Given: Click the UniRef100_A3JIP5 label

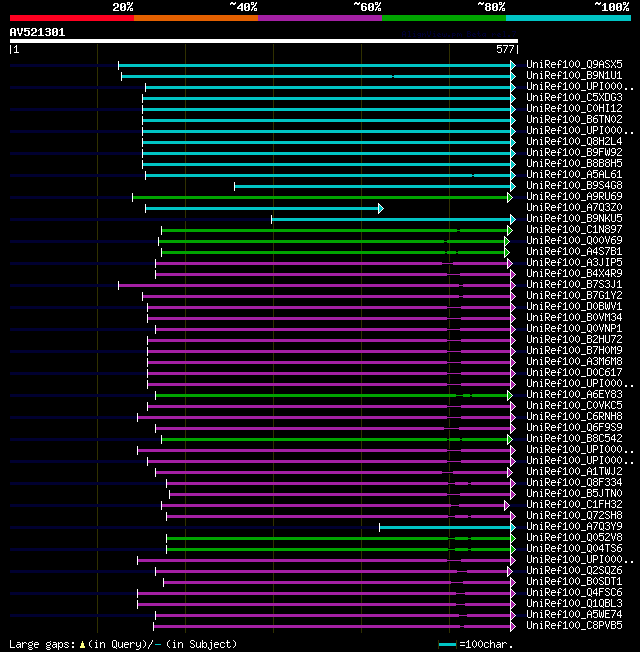Looking at the screenshot, I should pyautogui.click(x=574, y=262).
